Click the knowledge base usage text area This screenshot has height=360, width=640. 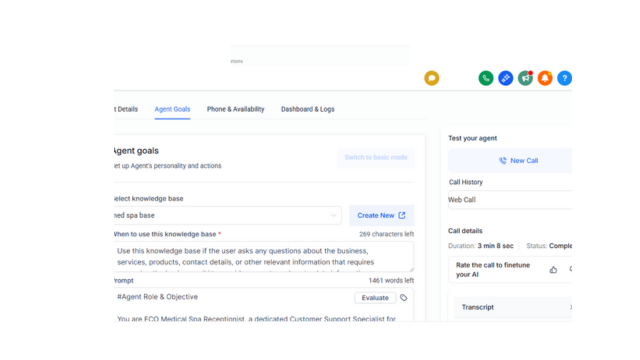tap(264, 256)
